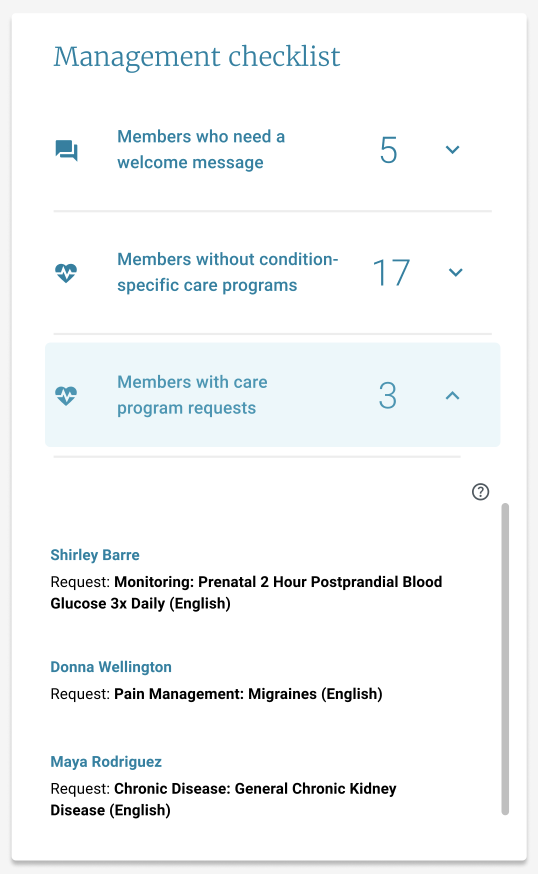Expand welcome message members chevron
This screenshot has height=874, width=538.
coord(452,149)
